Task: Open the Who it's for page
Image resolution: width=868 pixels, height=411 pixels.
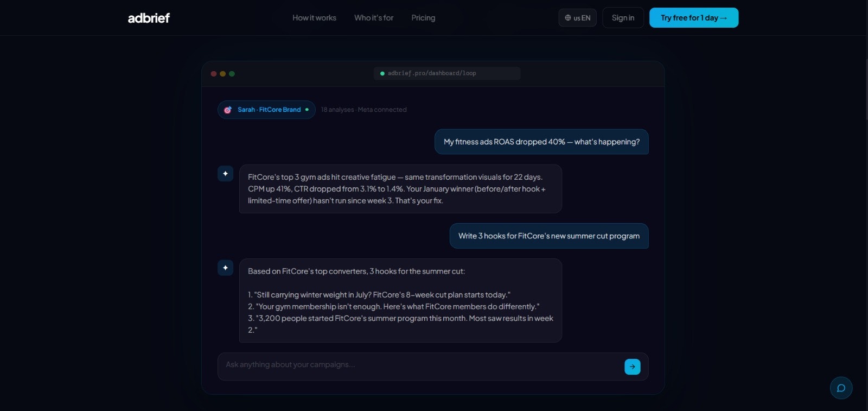Action: click(x=374, y=18)
